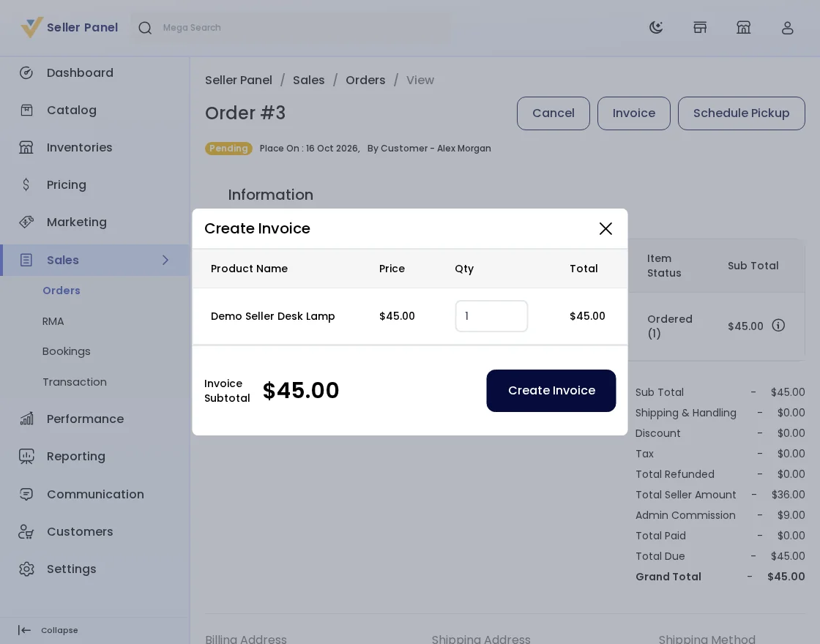Click the Settings gear icon

pos(26,569)
